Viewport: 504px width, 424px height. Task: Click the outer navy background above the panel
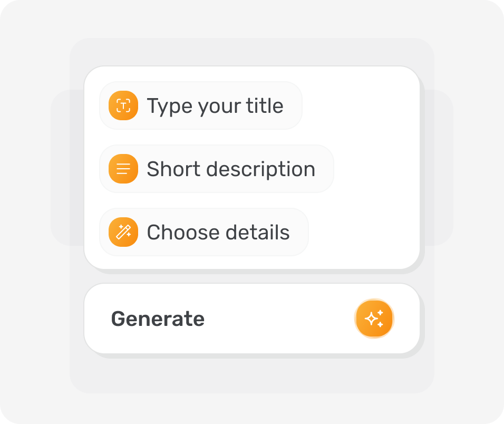[x=252, y=19]
